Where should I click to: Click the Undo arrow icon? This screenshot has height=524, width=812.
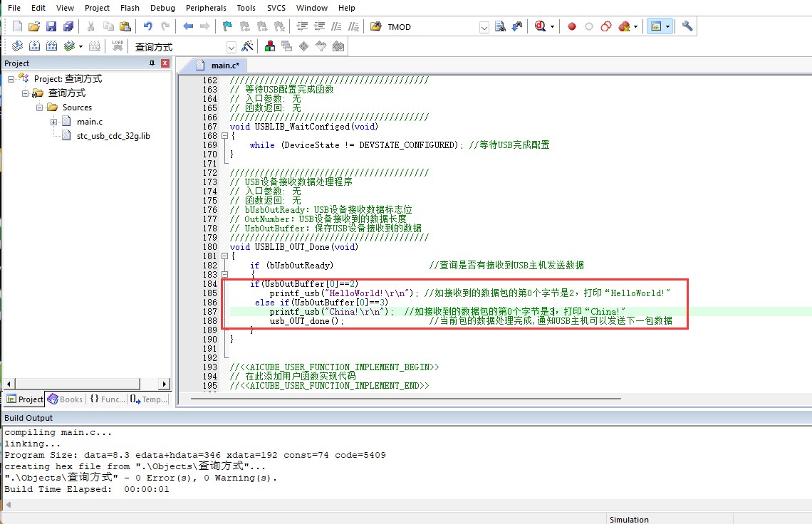pyautogui.click(x=147, y=26)
